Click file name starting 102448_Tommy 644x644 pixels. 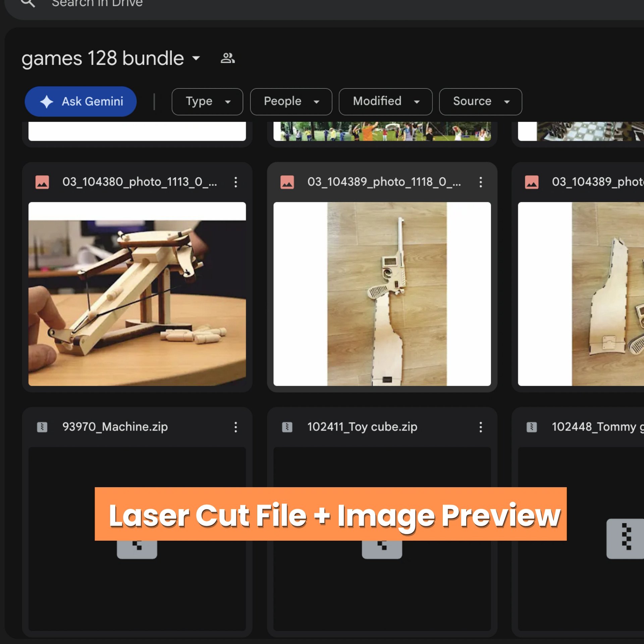click(x=598, y=427)
